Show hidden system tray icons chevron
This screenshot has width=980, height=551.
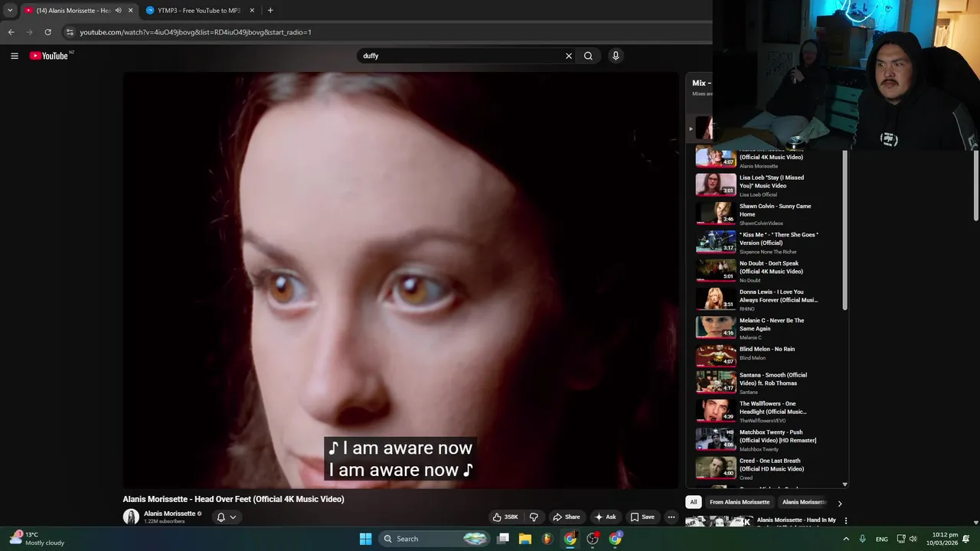click(846, 539)
